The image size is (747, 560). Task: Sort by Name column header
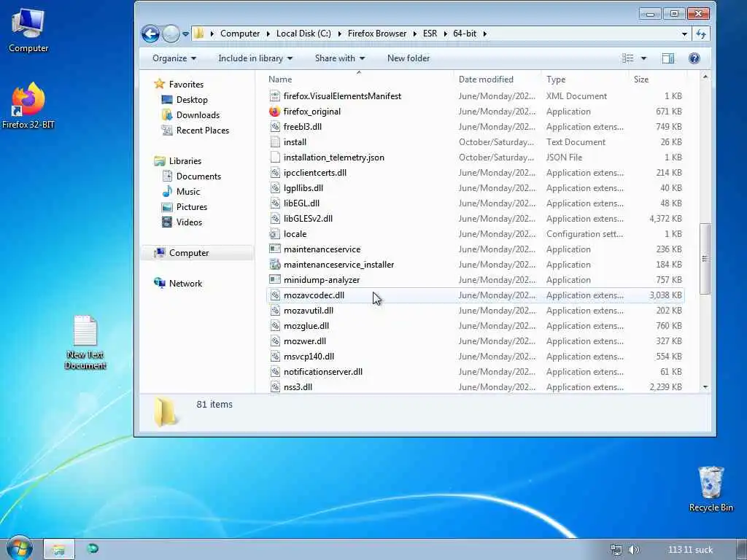click(280, 79)
